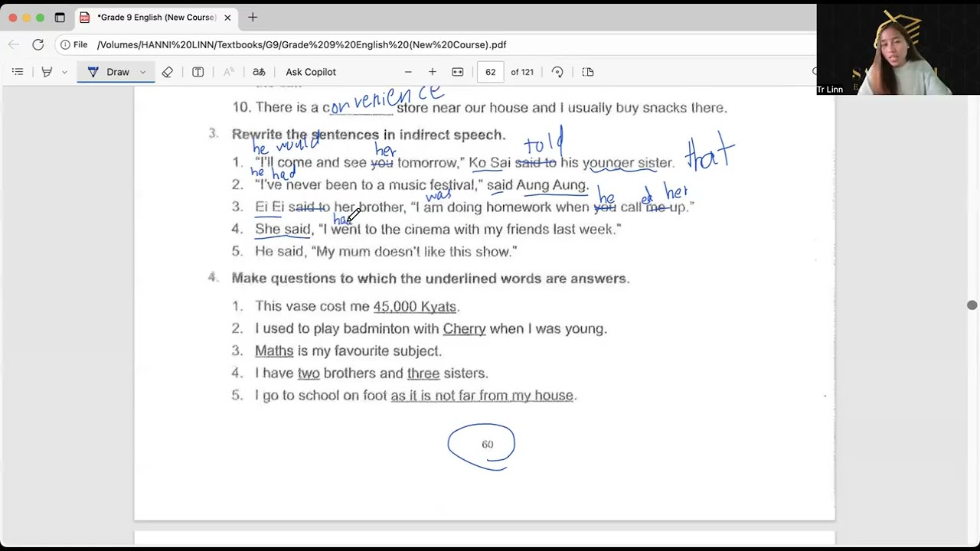Click the underlined word 'Maths'
The height and width of the screenshot is (551, 980).
[274, 350]
